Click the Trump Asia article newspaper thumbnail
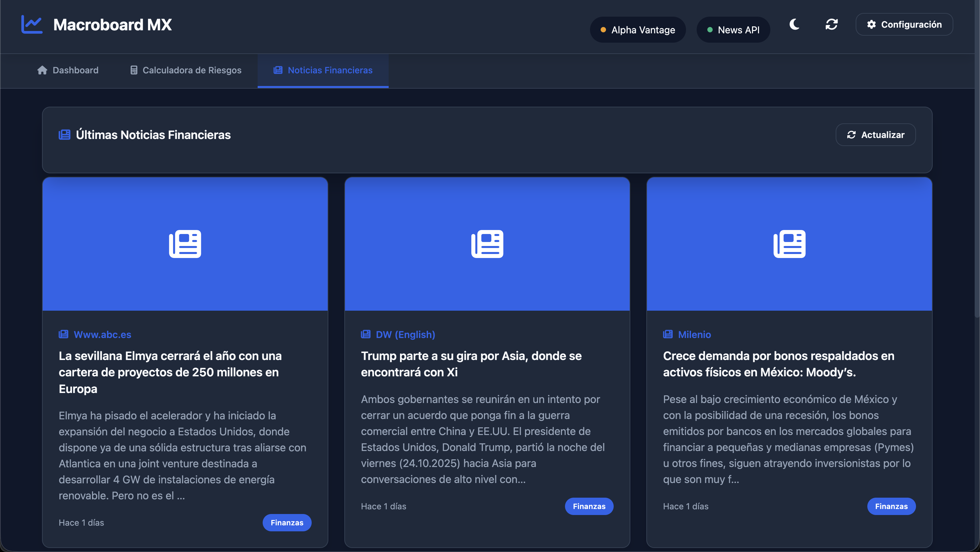Viewport: 980px width, 552px height. [487, 244]
